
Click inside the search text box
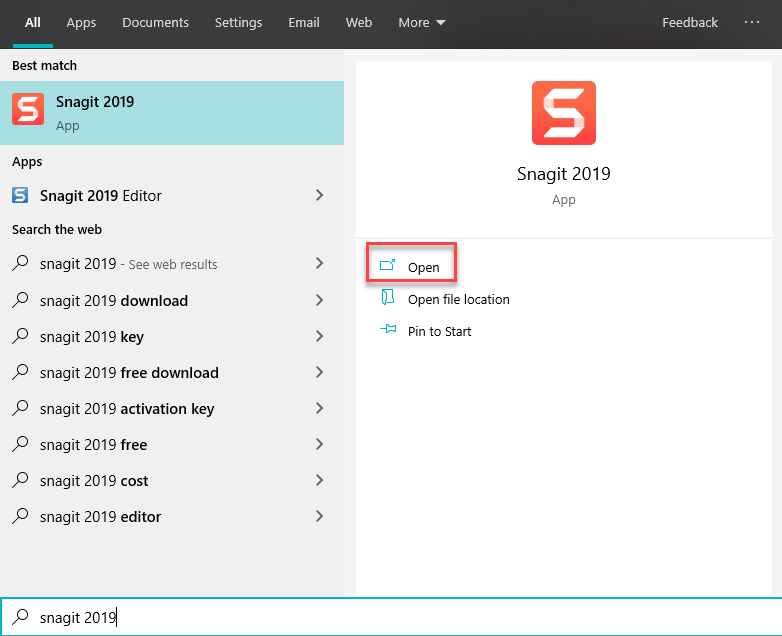pos(400,617)
